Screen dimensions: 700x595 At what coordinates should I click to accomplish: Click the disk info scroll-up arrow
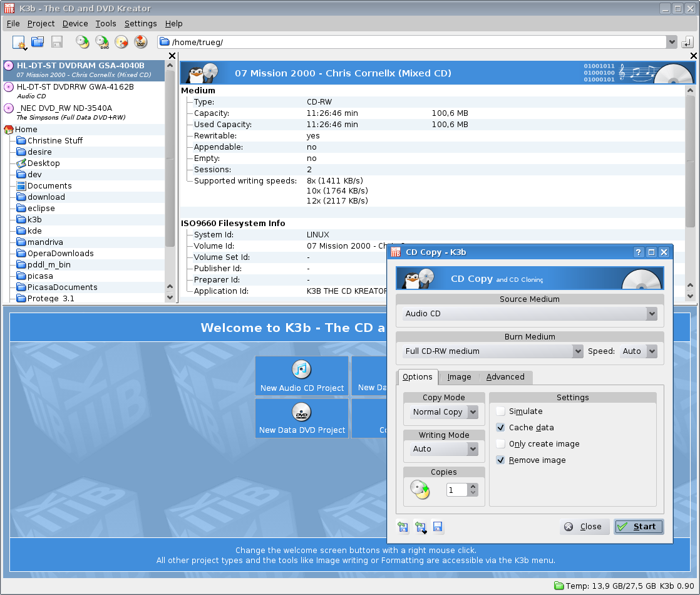(x=690, y=90)
